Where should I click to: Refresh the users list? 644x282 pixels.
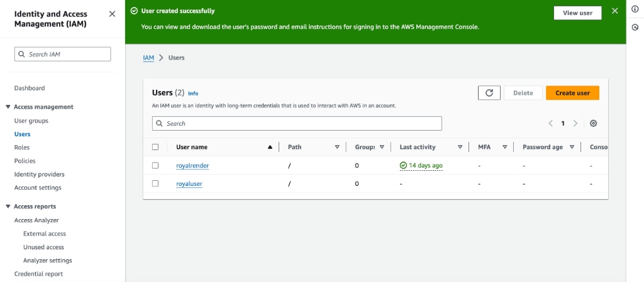coord(489,93)
